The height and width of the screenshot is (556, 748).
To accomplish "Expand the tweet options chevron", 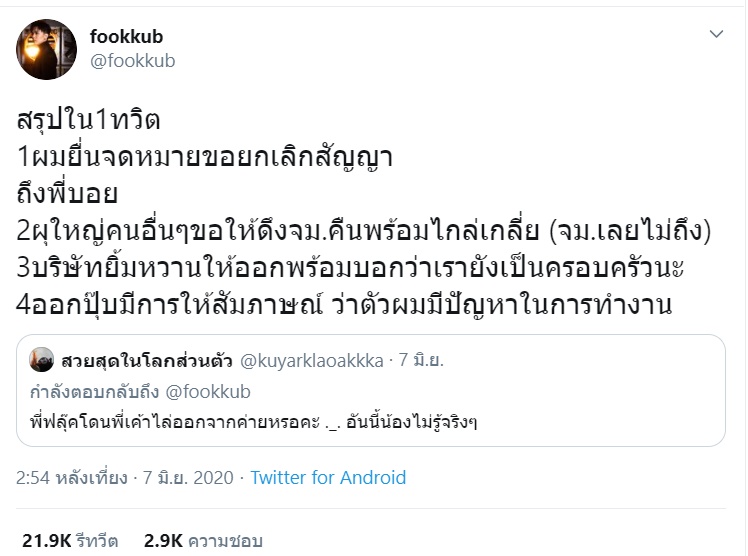I will 716,34.
